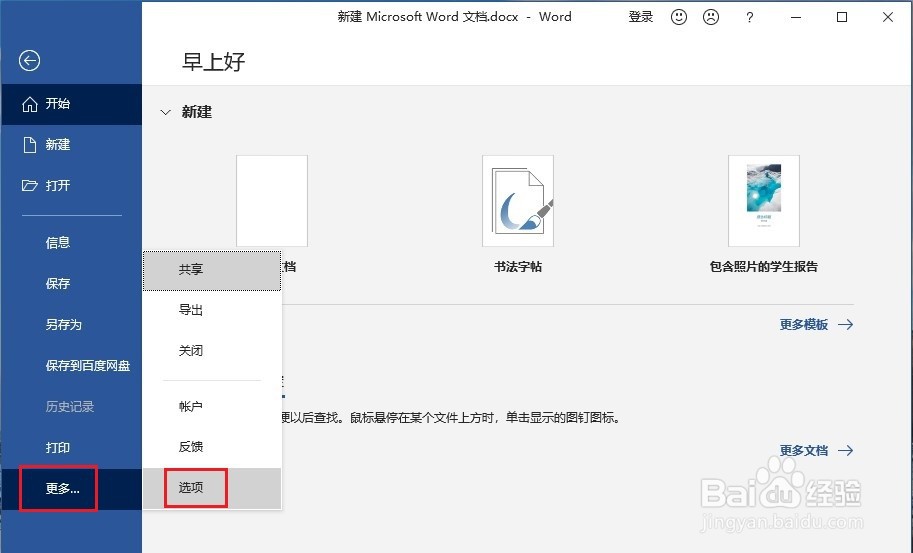The height and width of the screenshot is (553, 913).
Task: Click the back arrow circle icon
Action: (29, 61)
